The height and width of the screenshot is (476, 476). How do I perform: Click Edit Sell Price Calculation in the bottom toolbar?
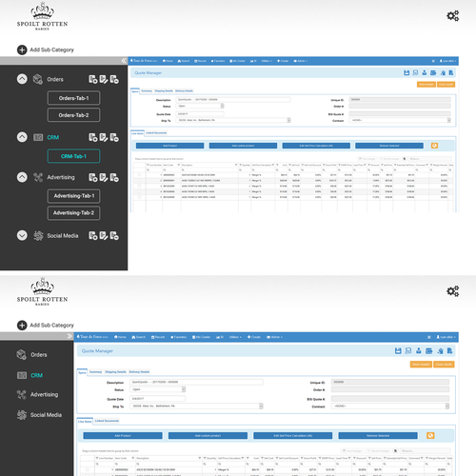(x=292, y=436)
